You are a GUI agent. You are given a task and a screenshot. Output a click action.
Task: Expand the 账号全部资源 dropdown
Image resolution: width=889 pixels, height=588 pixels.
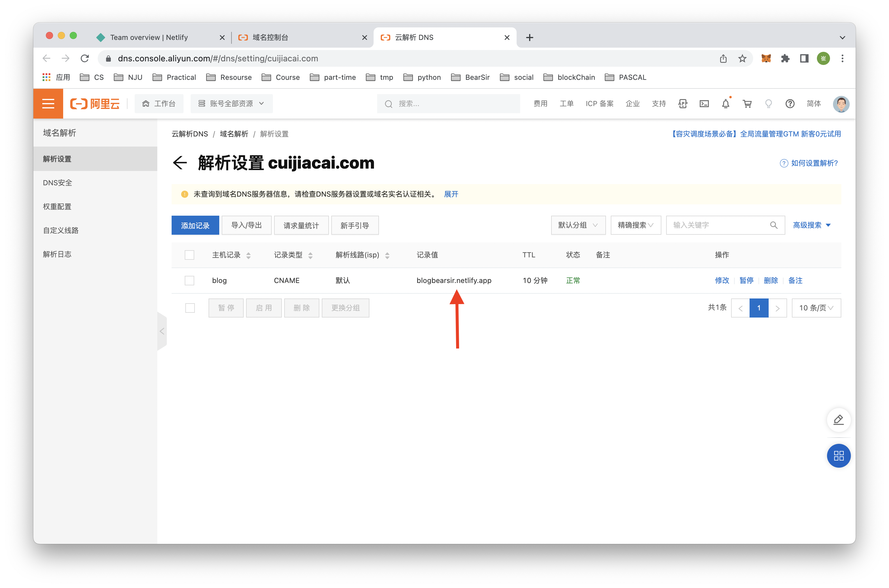tap(232, 103)
